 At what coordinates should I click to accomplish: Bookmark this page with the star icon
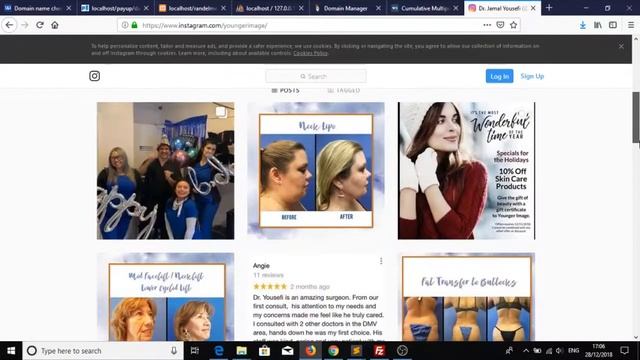click(x=513, y=25)
